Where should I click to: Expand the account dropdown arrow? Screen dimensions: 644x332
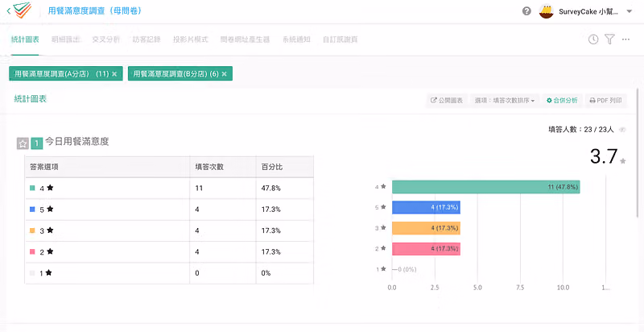coord(630,11)
